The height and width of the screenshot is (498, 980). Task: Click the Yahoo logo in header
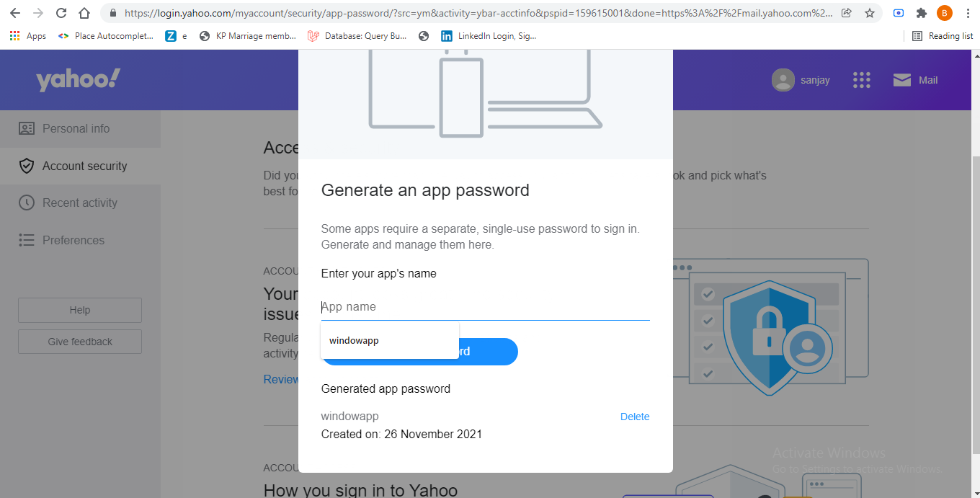pyautogui.click(x=79, y=80)
